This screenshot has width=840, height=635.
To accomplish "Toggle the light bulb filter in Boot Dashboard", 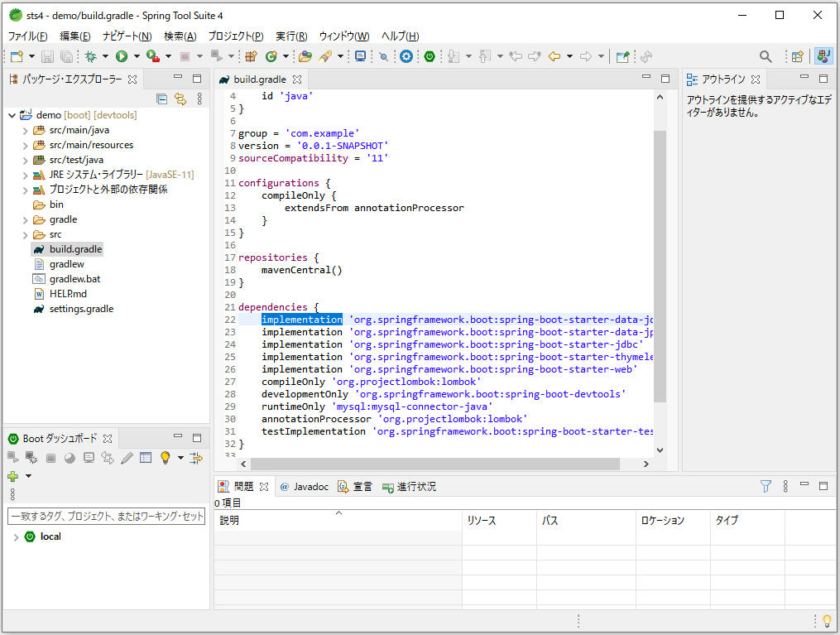I will point(165,458).
